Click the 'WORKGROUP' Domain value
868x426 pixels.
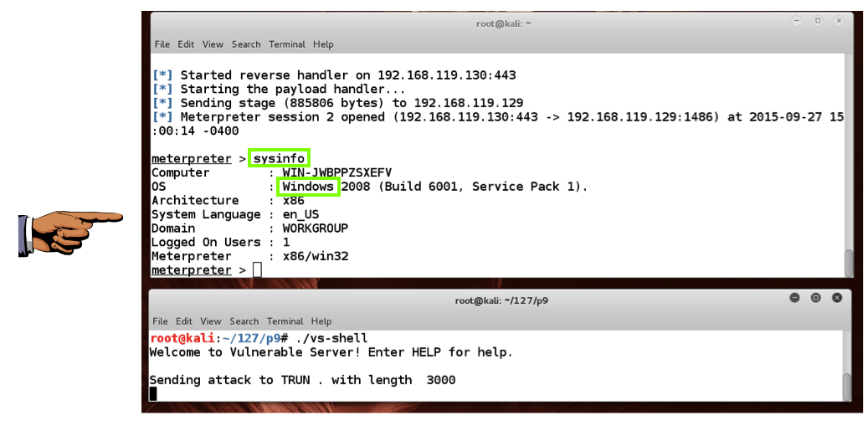tap(315, 228)
